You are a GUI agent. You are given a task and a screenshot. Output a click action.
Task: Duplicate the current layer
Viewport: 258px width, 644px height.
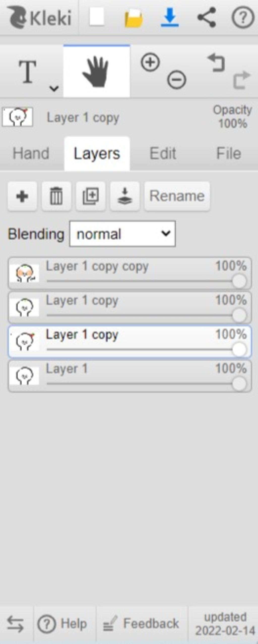(x=91, y=196)
